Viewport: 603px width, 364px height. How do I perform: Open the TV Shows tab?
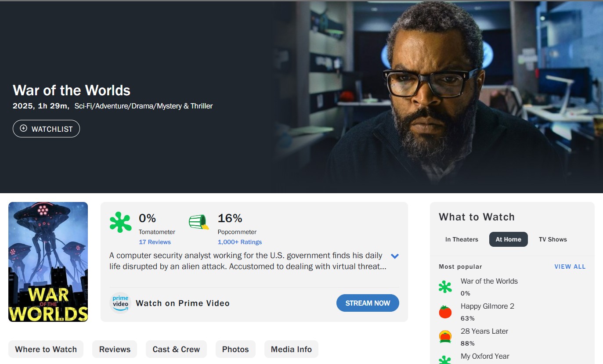click(552, 239)
